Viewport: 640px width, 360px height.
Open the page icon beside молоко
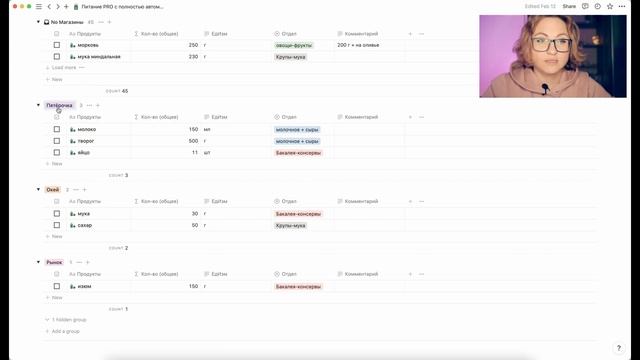73,129
